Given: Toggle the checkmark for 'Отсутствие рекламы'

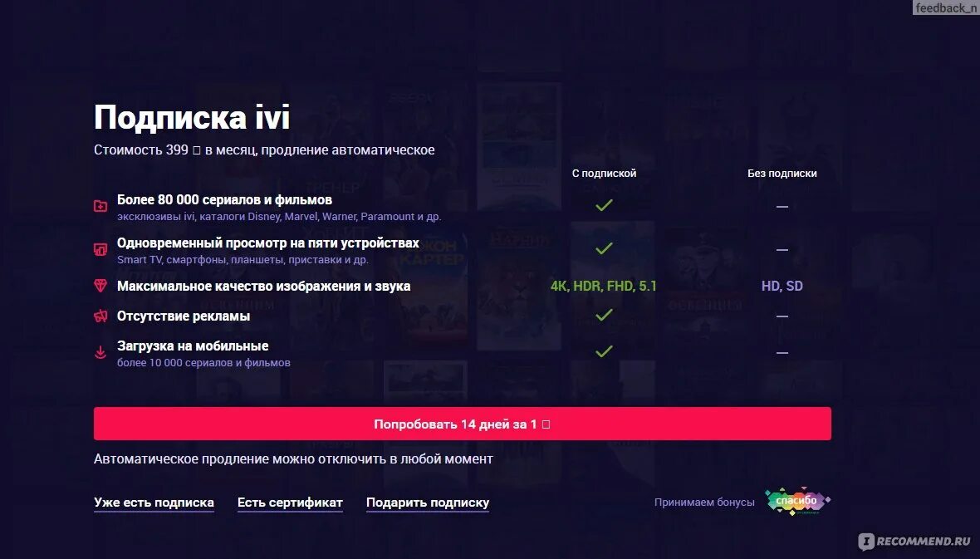Looking at the screenshot, I should pyautogui.click(x=604, y=315).
